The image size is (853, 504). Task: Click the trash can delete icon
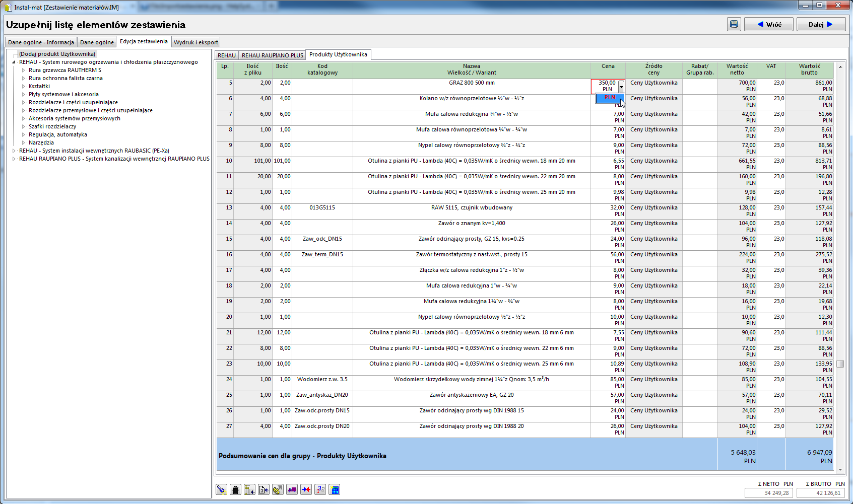click(x=235, y=489)
